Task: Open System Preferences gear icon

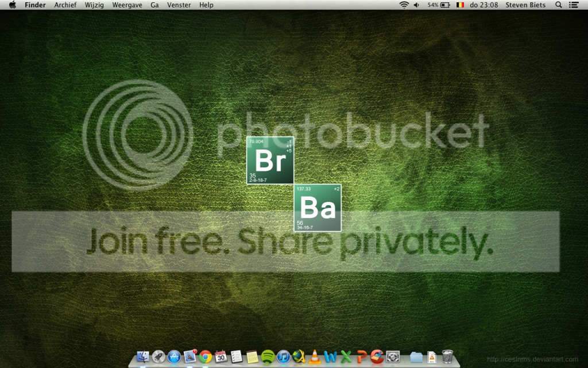Action: tap(393, 356)
